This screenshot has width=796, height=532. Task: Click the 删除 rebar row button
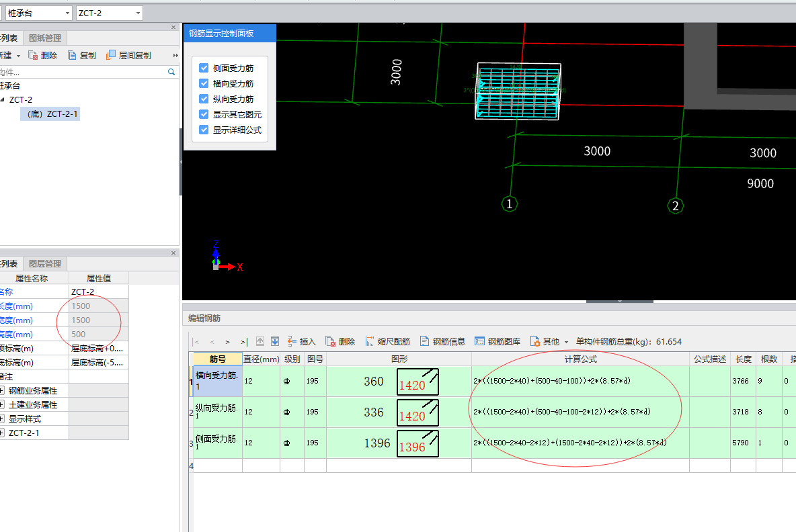pos(340,341)
